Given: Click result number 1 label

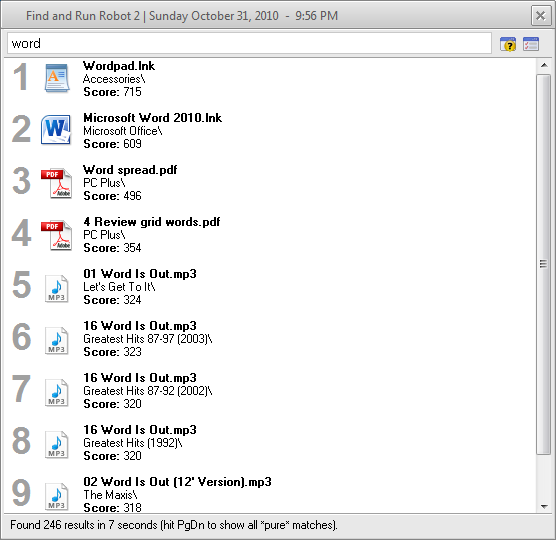Looking at the screenshot, I should pos(21,77).
